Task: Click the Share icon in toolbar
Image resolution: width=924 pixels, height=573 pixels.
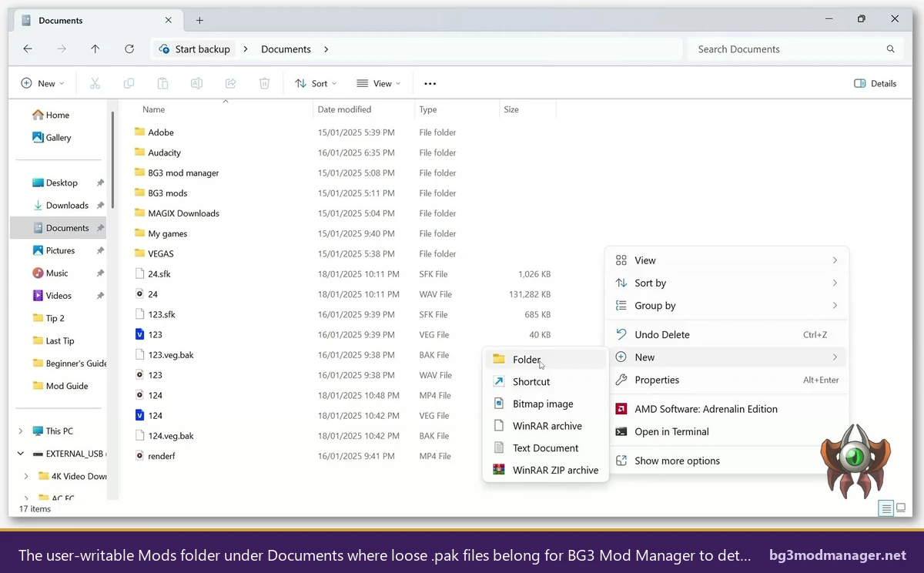Action: pos(230,83)
